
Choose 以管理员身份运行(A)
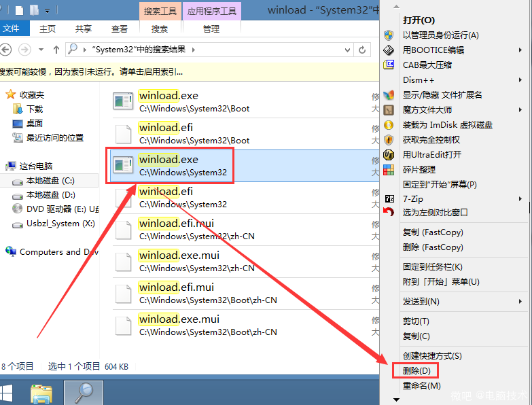pos(440,35)
